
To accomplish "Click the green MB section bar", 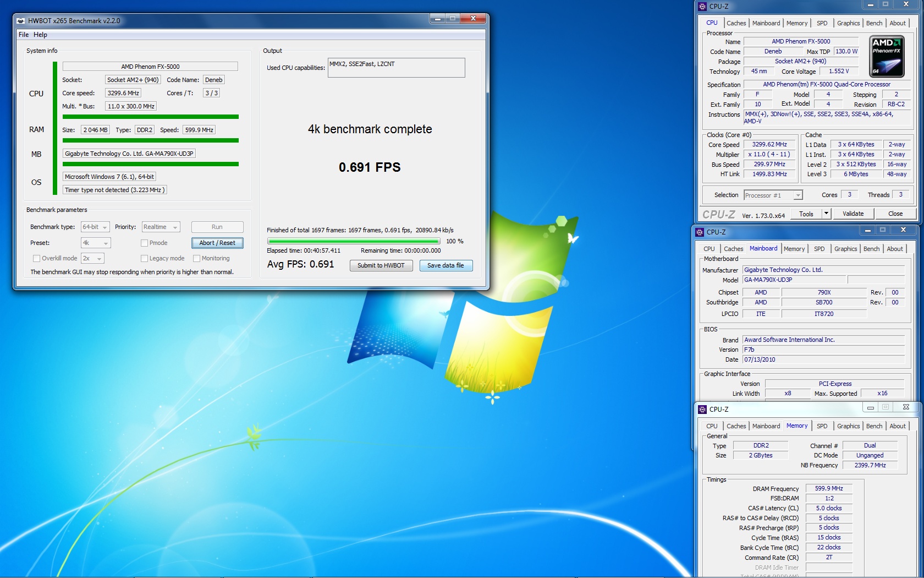I will (x=151, y=164).
